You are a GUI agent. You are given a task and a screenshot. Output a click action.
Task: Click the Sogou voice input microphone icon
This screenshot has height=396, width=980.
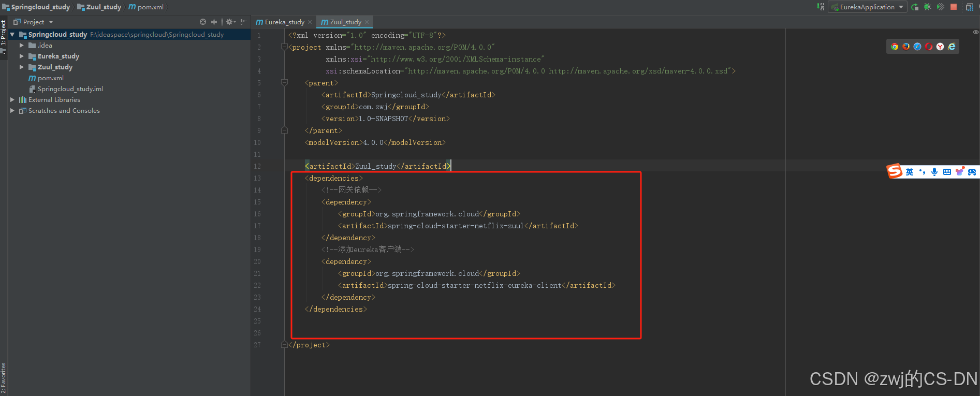pyautogui.click(x=934, y=172)
